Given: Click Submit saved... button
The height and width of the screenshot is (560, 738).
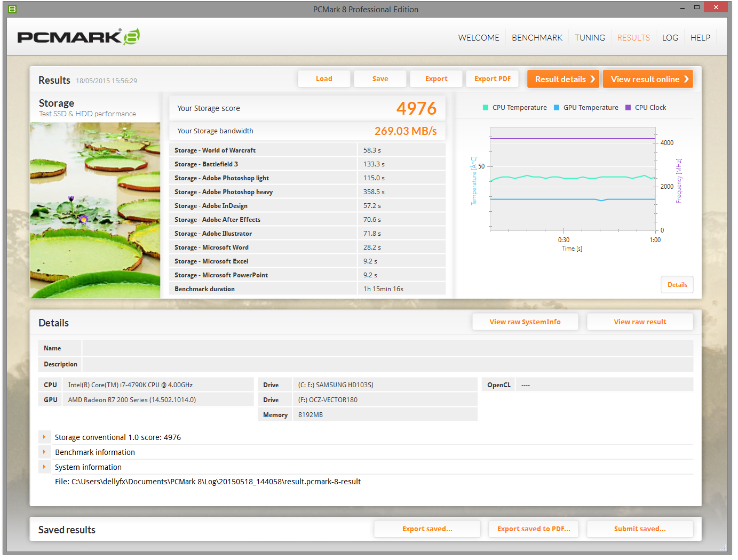Looking at the screenshot, I should (x=640, y=529).
